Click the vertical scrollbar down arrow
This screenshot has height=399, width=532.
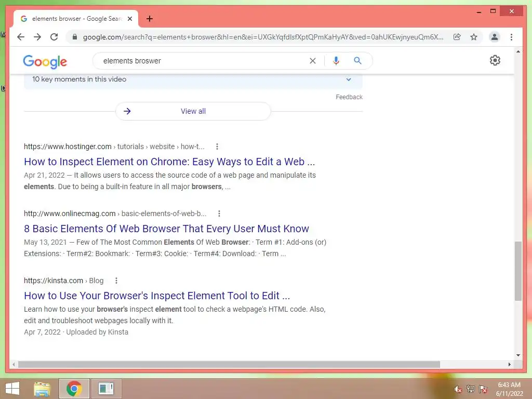[x=518, y=355]
